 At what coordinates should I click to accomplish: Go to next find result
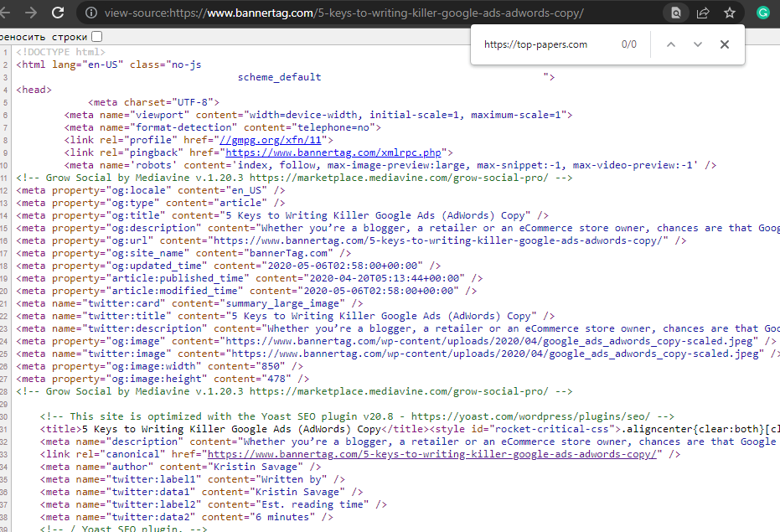(697, 44)
